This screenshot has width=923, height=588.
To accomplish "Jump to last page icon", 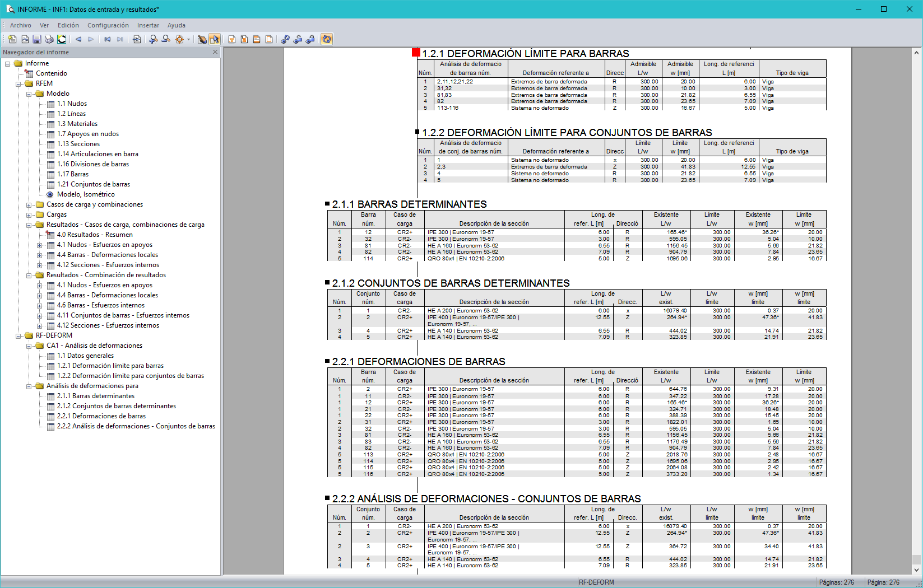I will coord(120,39).
